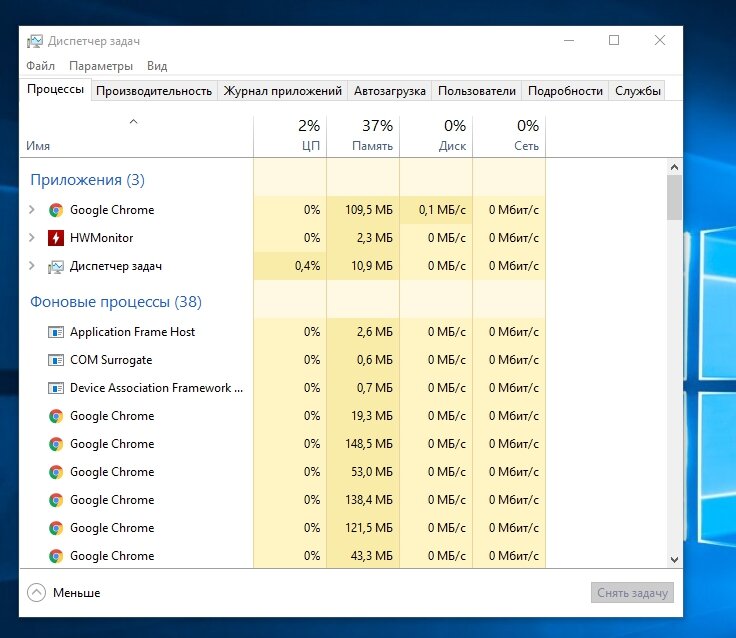
Task: Select the Фоновые процессы (38) group header
Action: click(116, 302)
